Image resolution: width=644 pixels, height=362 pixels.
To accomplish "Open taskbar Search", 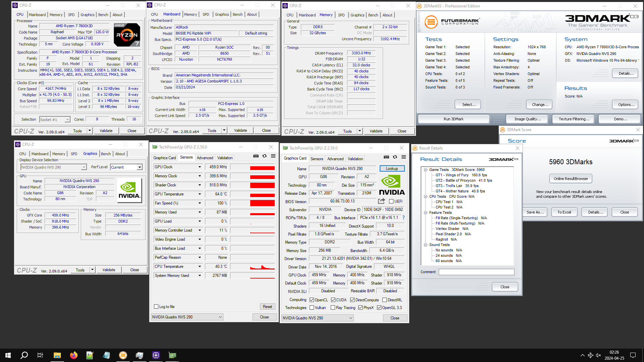I will click(x=24, y=355).
